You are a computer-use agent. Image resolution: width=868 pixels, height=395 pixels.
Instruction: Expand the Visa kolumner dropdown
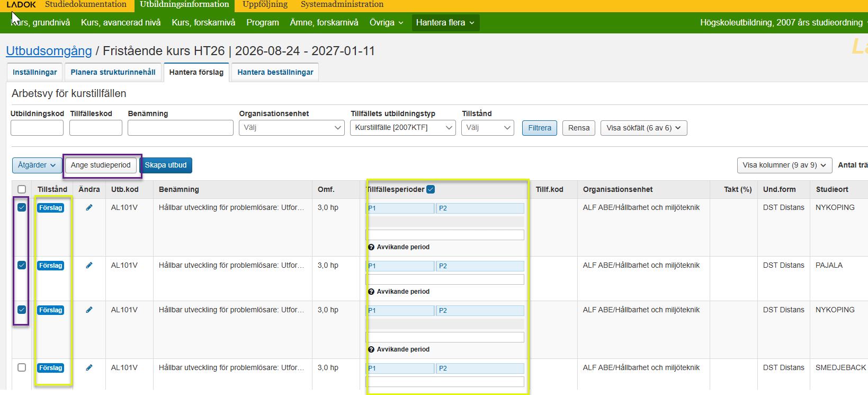coord(784,165)
